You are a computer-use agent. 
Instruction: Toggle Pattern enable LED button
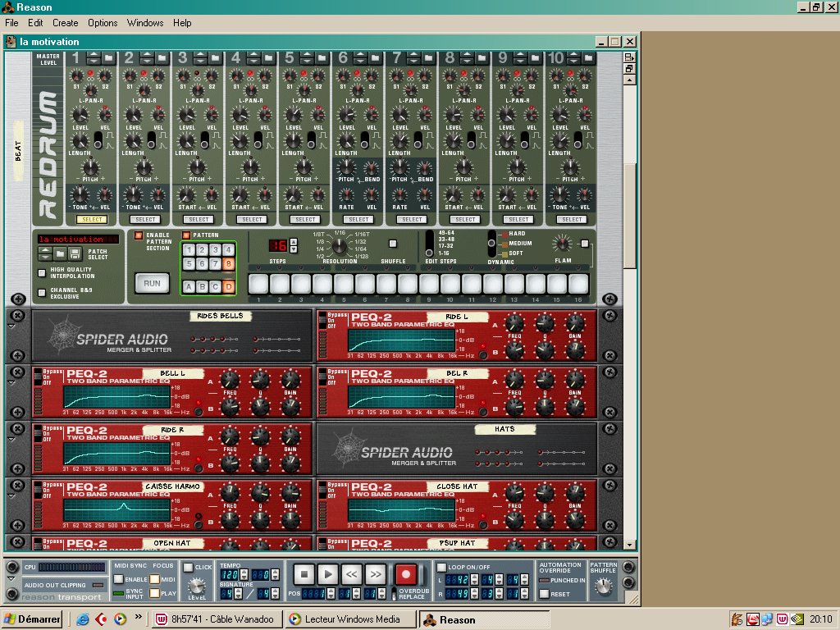point(186,235)
